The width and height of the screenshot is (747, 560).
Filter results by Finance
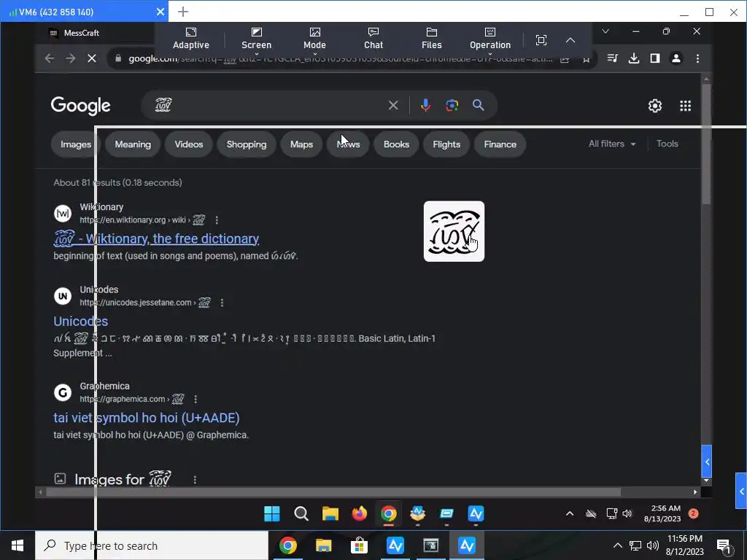500,144
